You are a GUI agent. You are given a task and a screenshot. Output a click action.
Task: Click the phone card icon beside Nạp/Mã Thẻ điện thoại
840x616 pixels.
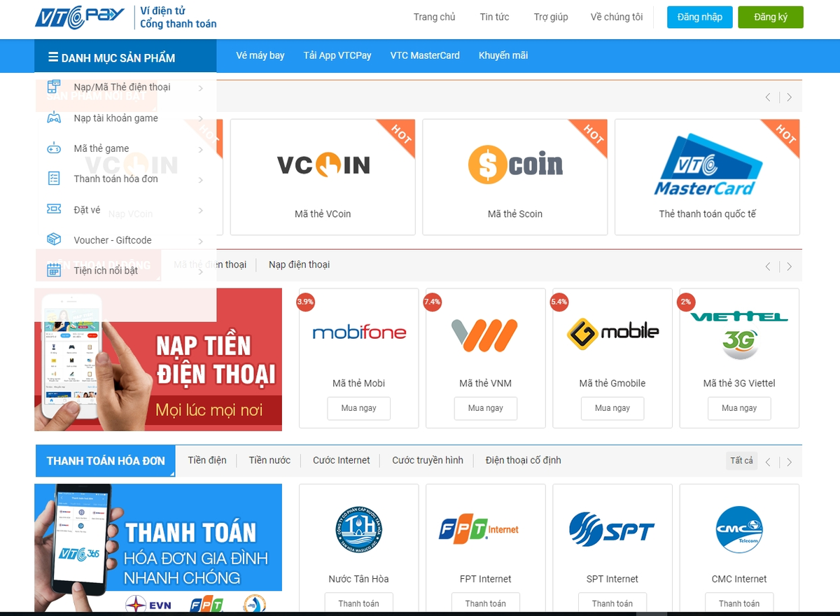(54, 87)
